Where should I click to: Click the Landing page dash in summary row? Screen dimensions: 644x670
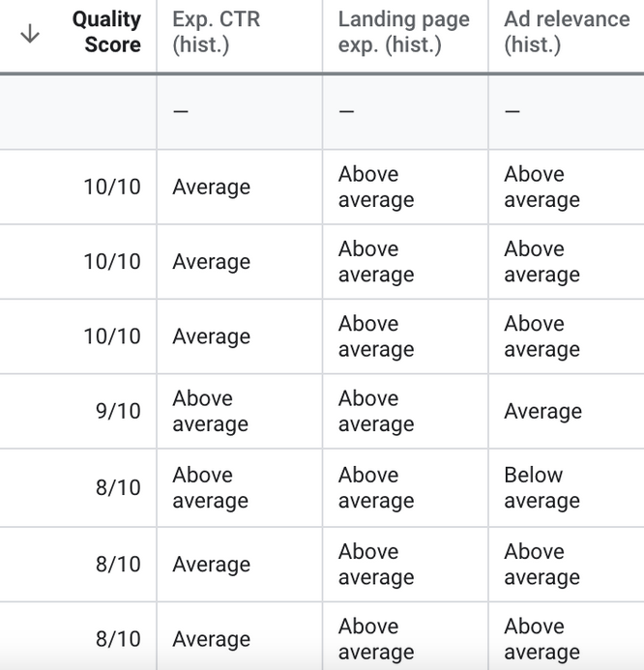346,111
